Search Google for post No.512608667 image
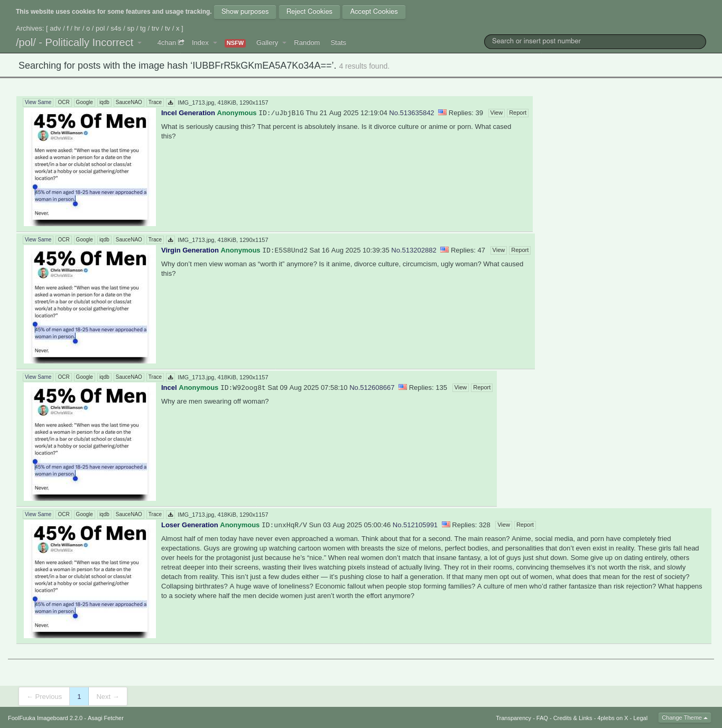Viewport: 722px width, 728px height. [84, 377]
